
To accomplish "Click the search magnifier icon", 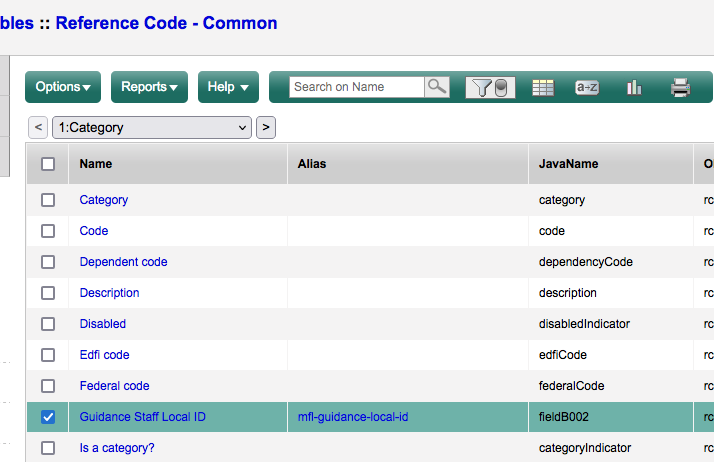I will click(x=437, y=87).
